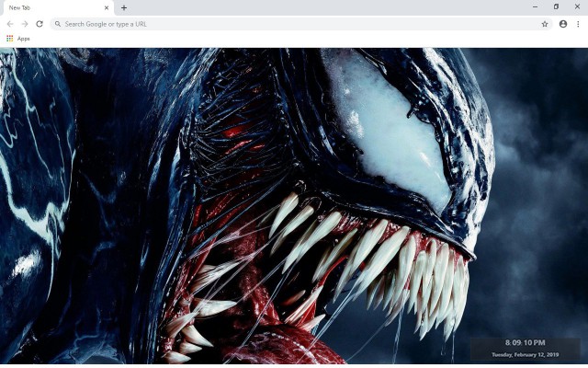
Task: Click into the Search Google or type a URL field
Action: click(300, 24)
